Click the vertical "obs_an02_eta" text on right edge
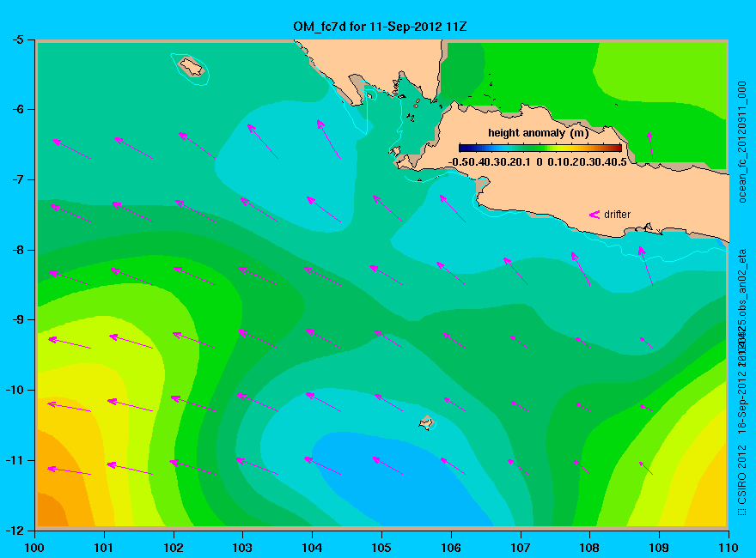Screen dimensions: 756x558 742,282
